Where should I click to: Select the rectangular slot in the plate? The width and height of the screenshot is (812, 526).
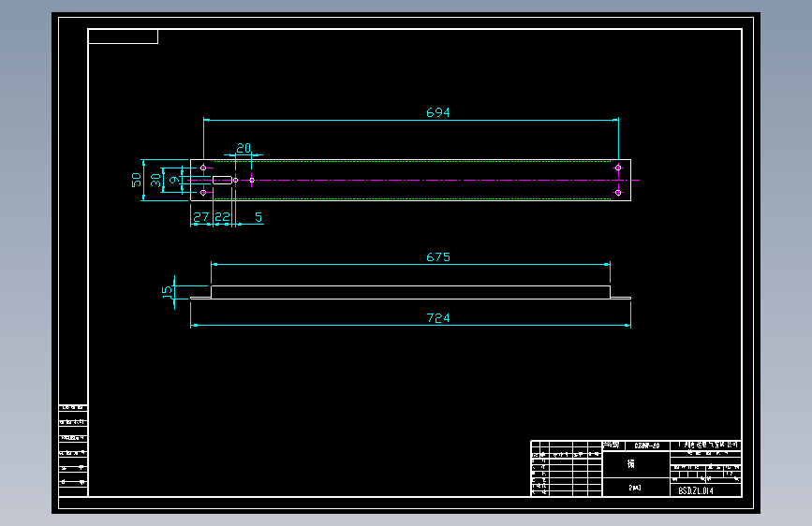(222, 180)
